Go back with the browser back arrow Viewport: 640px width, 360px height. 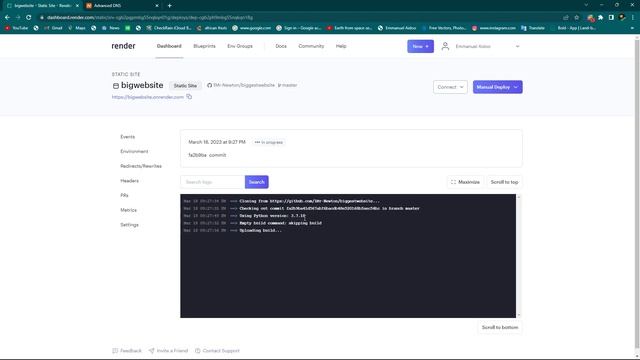click(7, 18)
